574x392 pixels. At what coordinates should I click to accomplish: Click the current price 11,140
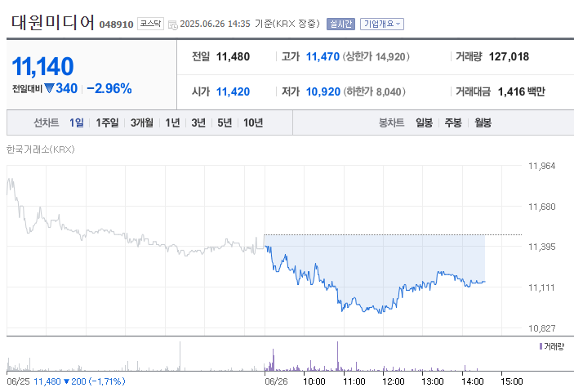pyautogui.click(x=42, y=66)
